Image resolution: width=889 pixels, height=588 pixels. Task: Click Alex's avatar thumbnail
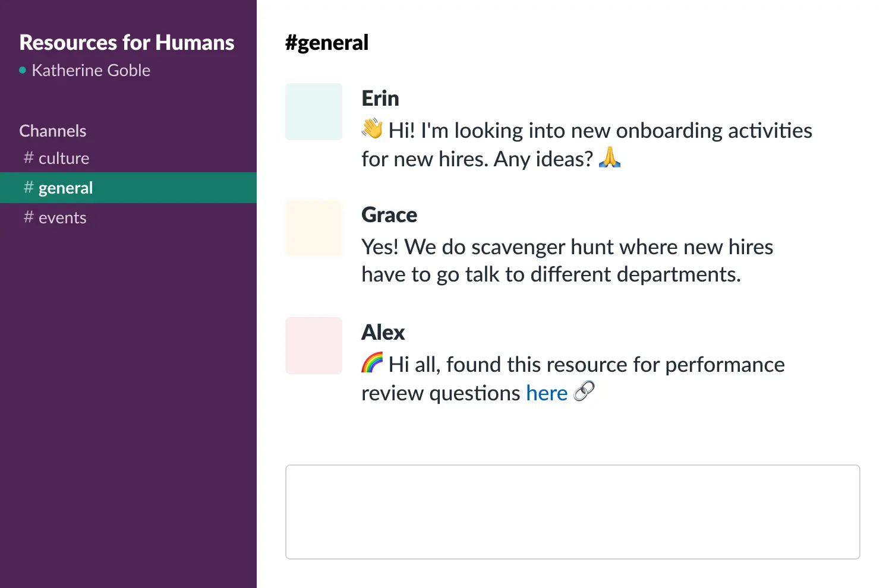click(x=314, y=346)
